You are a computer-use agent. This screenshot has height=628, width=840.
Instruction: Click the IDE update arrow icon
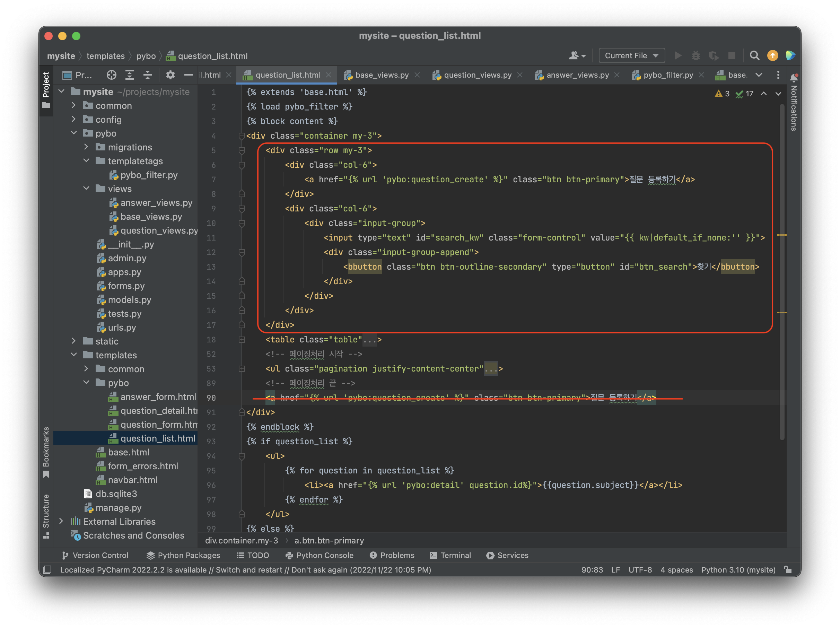(772, 56)
